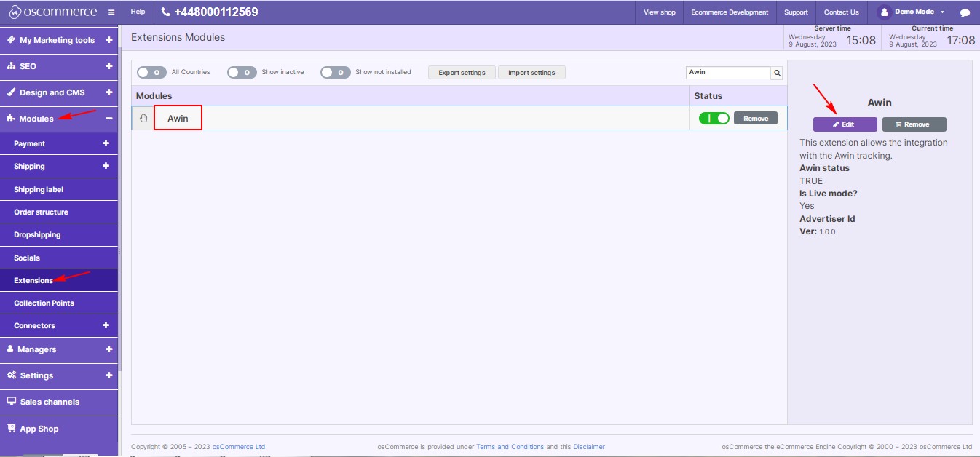Toggle the Show not installed switch

(336, 72)
